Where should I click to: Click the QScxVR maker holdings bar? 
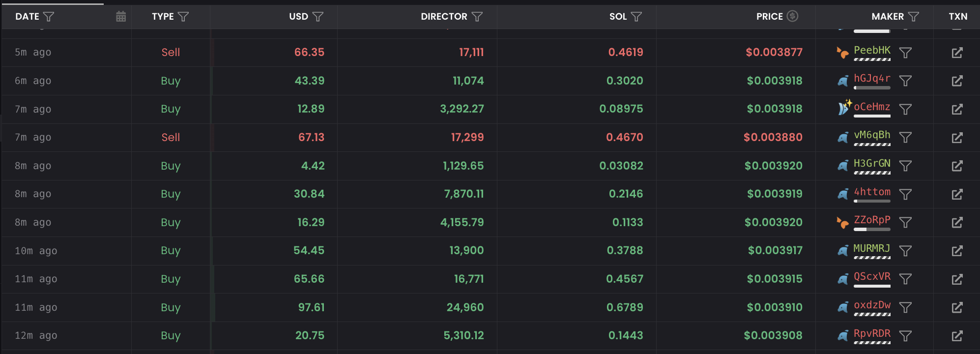(872, 286)
